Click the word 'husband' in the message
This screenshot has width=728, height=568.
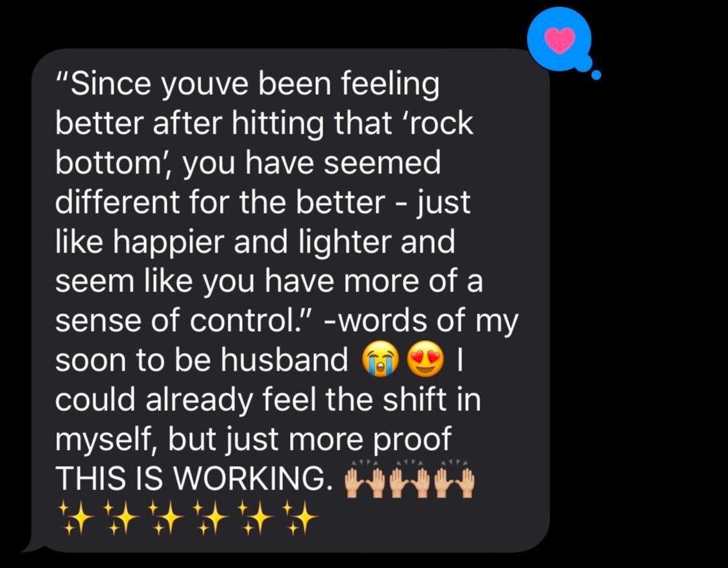click(284, 360)
